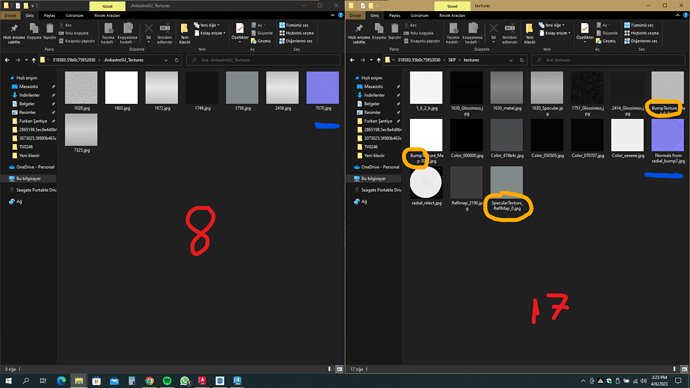The height and width of the screenshot is (388, 690).
Task: Open Paylaş tab in left window
Action: (x=49, y=15)
